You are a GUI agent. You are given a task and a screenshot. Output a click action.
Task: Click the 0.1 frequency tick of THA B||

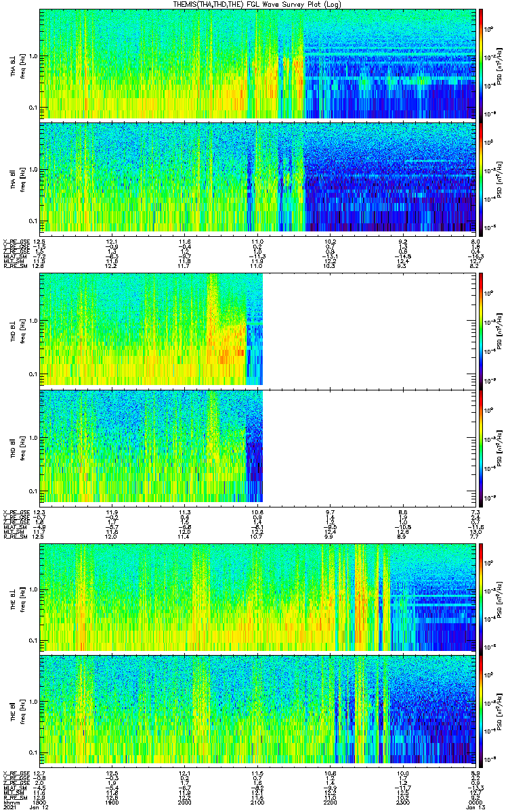click(x=33, y=221)
